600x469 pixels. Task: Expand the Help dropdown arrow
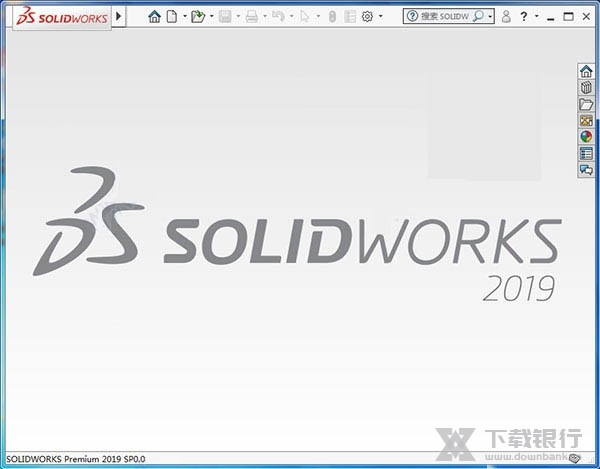(x=536, y=16)
